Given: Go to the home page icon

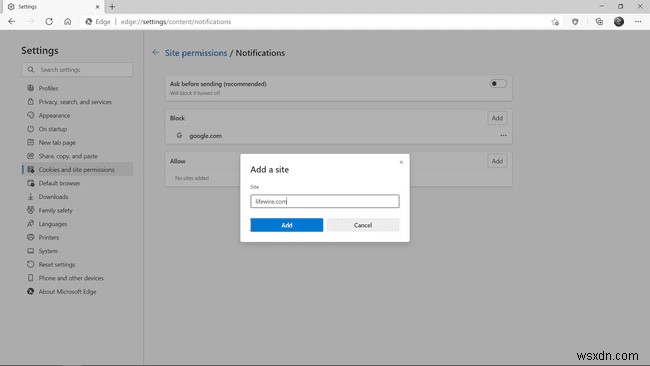Looking at the screenshot, I should (68, 22).
